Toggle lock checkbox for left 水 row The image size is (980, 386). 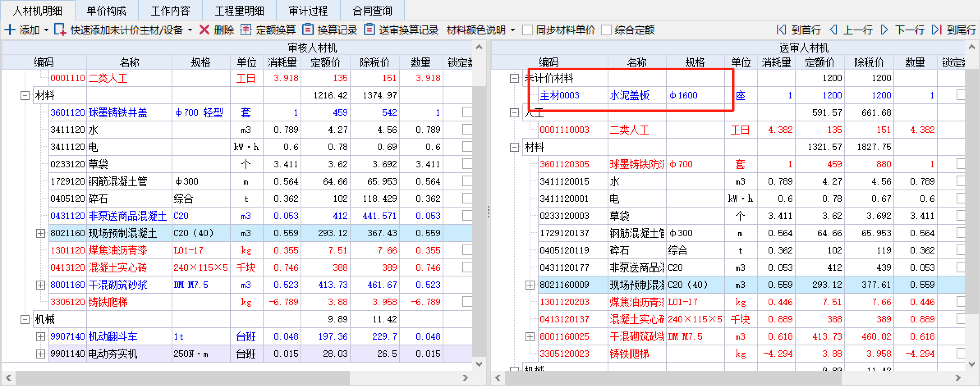pyautogui.click(x=467, y=130)
